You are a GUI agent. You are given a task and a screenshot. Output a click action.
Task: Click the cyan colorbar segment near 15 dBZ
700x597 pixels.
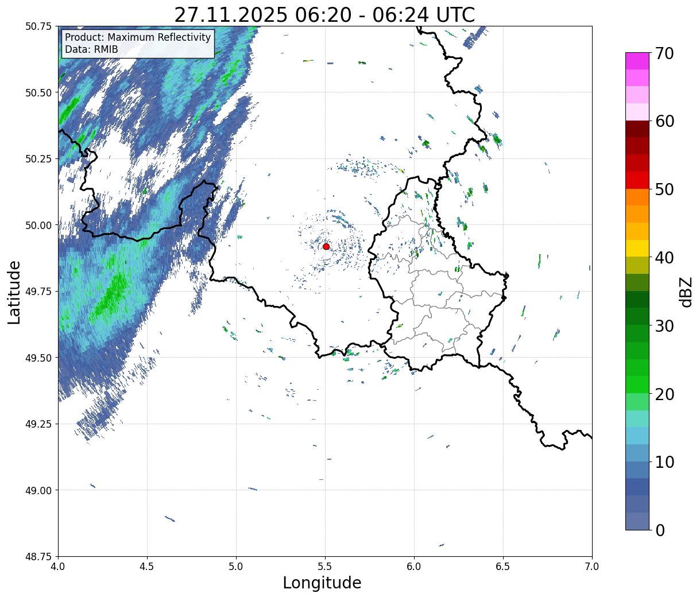[637, 436]
